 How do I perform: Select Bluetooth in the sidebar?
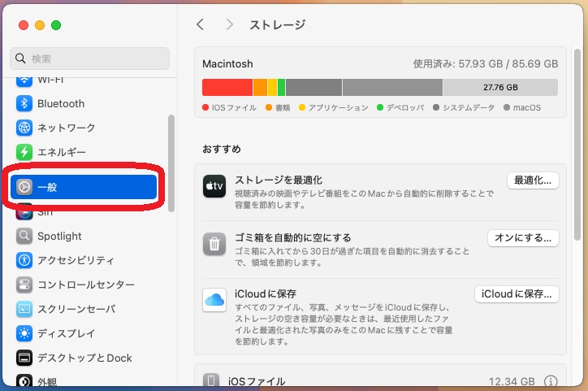(84, 103)
